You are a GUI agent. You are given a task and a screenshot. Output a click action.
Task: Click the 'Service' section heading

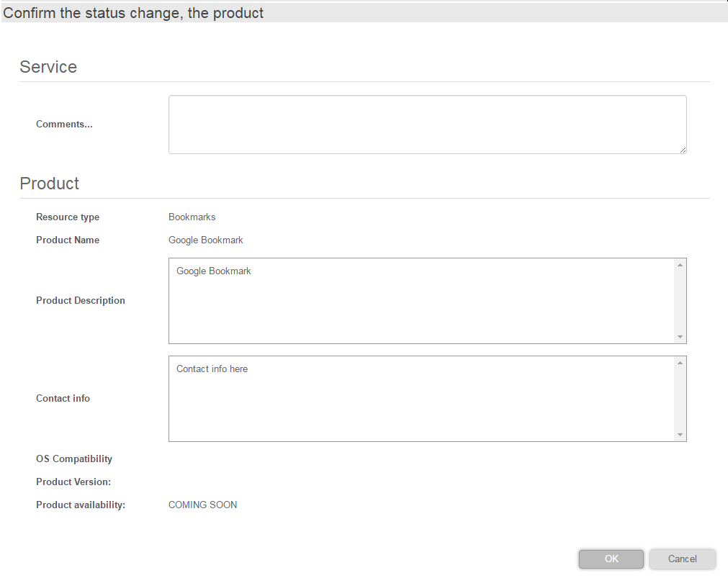point(48,67)
